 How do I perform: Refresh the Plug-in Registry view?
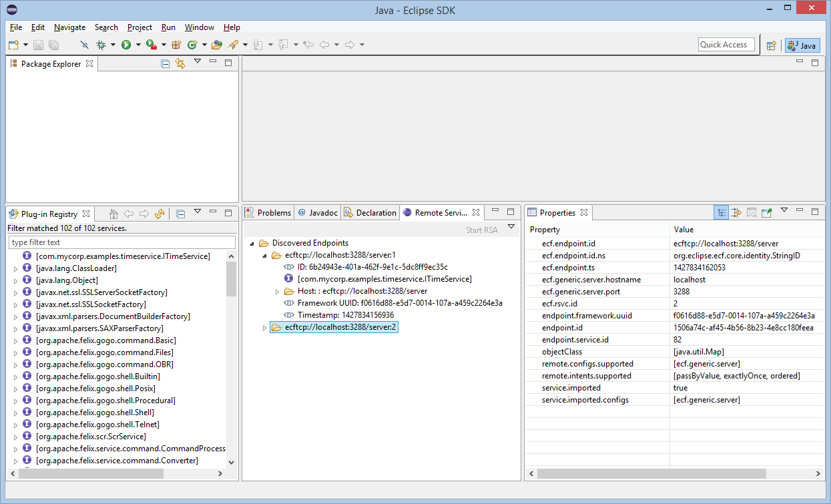tap(159, 214)
